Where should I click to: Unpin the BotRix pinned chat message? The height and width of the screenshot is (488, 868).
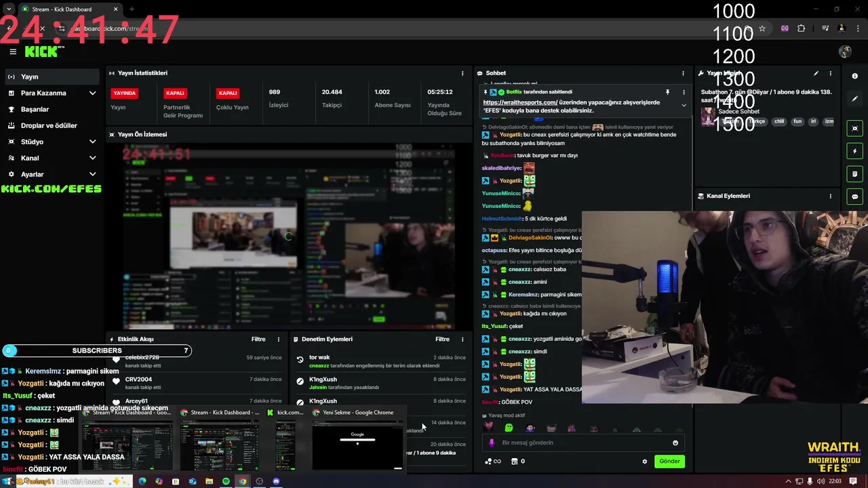tap(667, 92)
